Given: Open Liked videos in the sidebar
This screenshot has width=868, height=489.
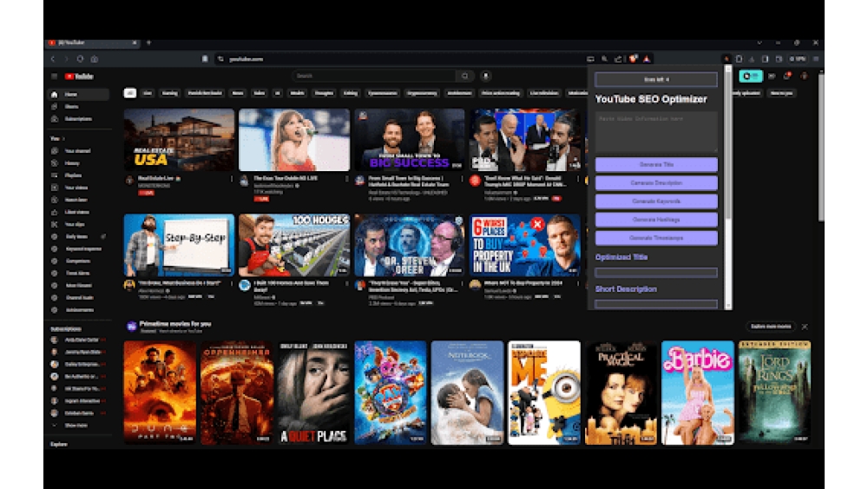Looking at the screenshot, I should coord(78,212).
